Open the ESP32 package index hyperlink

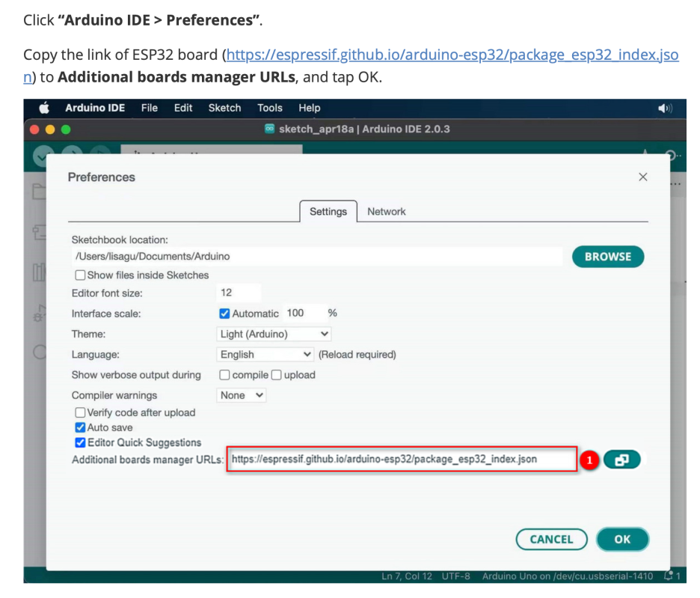[x=452, y=55]
